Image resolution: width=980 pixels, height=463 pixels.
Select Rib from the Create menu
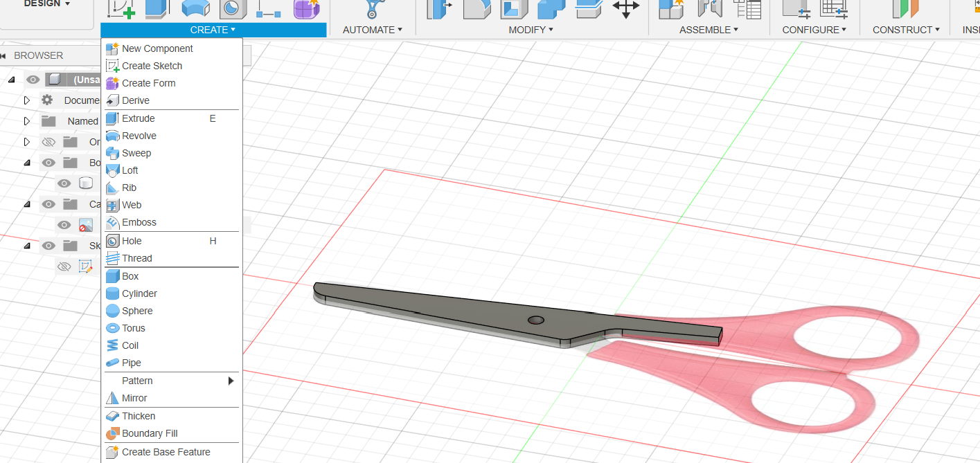[172, 188]
